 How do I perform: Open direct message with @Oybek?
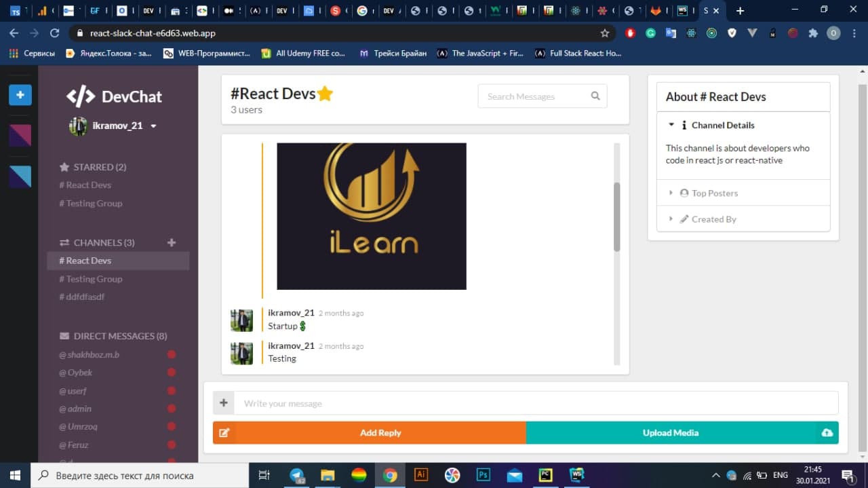pyautogui.click(x=80, y=373)
